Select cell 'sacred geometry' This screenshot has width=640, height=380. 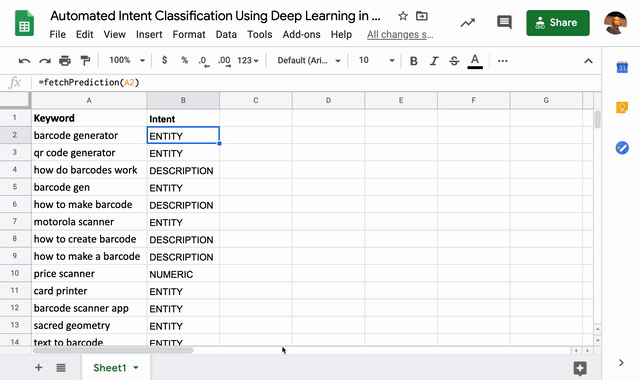89,325
